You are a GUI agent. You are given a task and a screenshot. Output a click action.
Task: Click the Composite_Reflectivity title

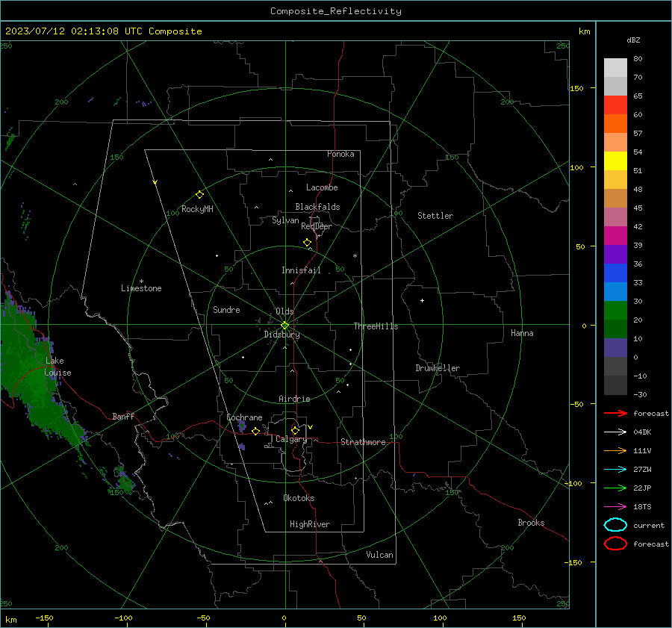click(x=336, y=11)
